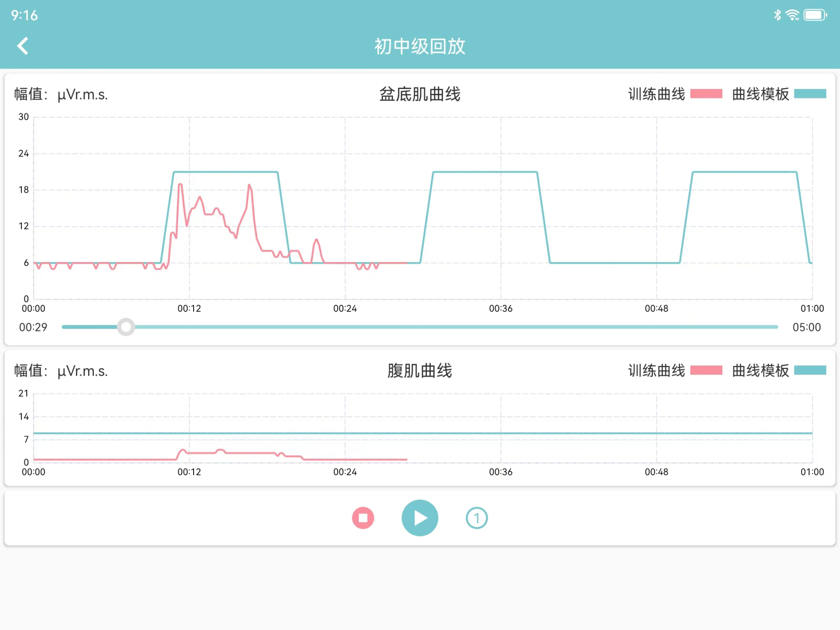This screenshot has width=840, height=630.
Task: Click the 腹肌曲线 chart title
Action: tap(420, 371)
